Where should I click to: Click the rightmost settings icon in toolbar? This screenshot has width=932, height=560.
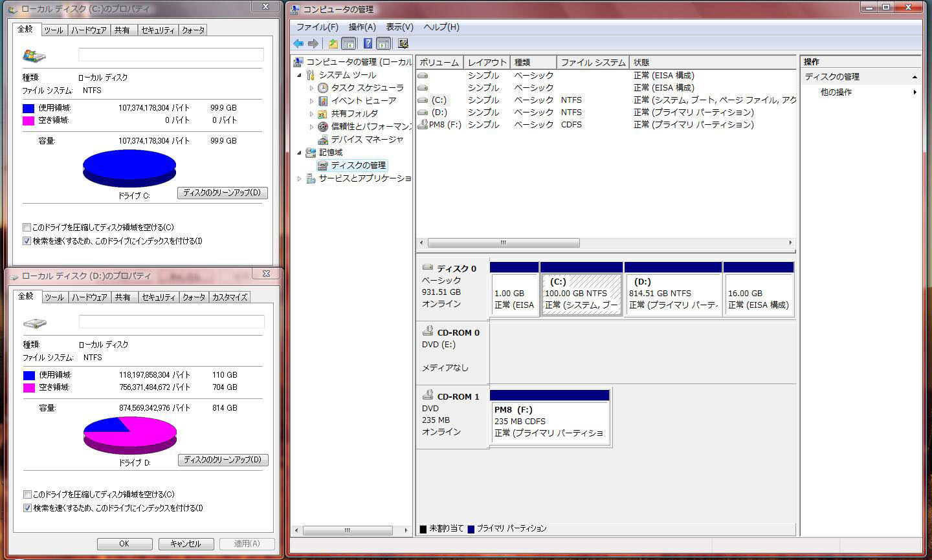[x=403, y=43]
